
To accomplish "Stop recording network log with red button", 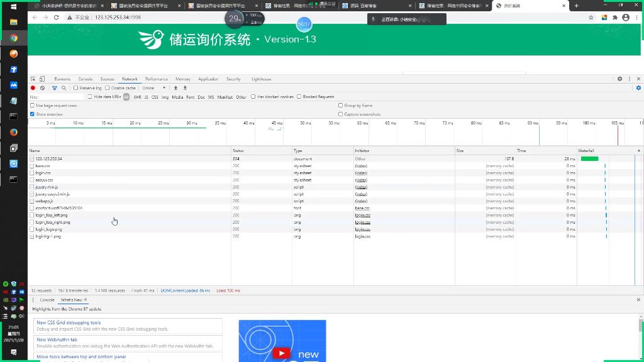I will (x=33, y=88).
